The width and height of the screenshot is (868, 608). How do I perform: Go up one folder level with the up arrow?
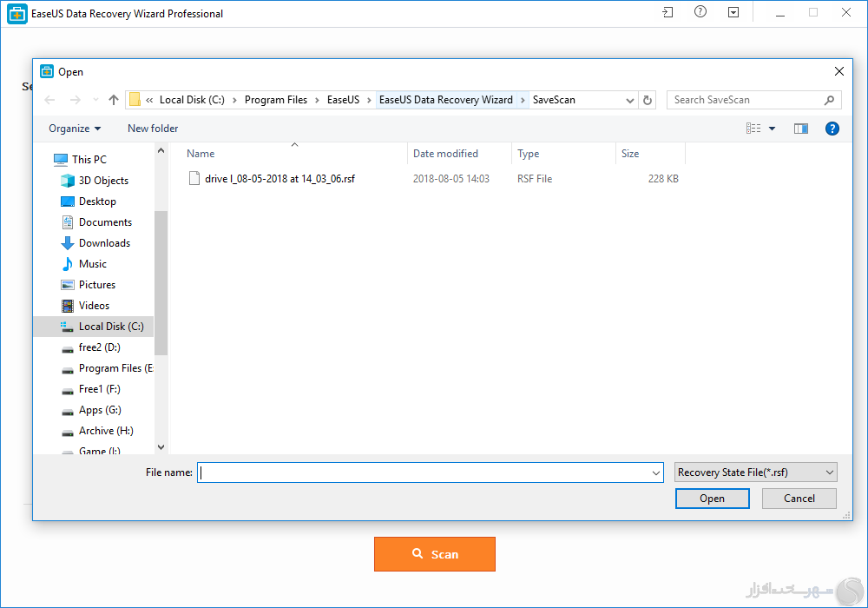114,100
